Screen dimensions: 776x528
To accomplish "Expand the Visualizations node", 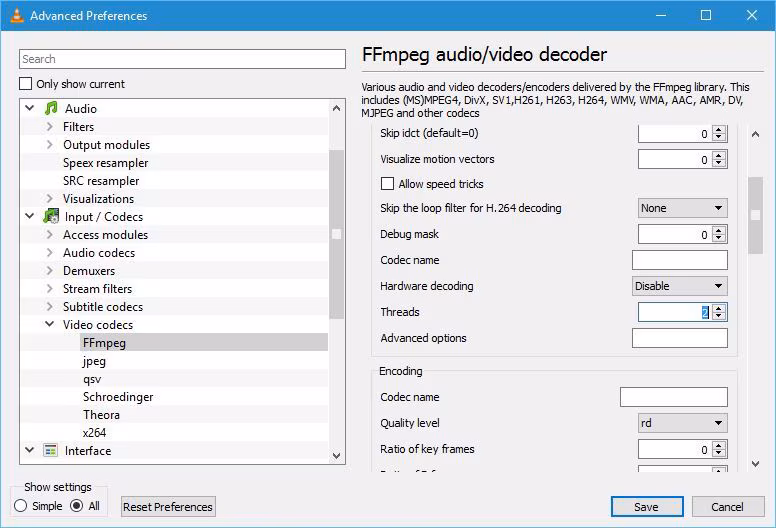I will tap(49, 198).
